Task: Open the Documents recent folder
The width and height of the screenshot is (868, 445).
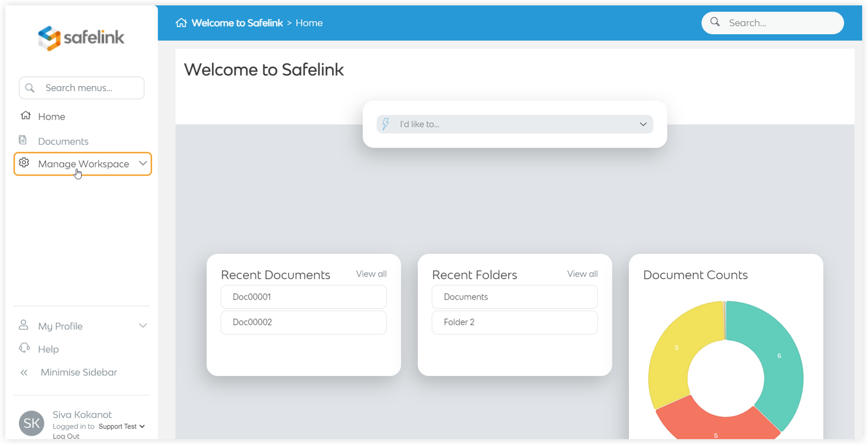Action: point(515,297)
